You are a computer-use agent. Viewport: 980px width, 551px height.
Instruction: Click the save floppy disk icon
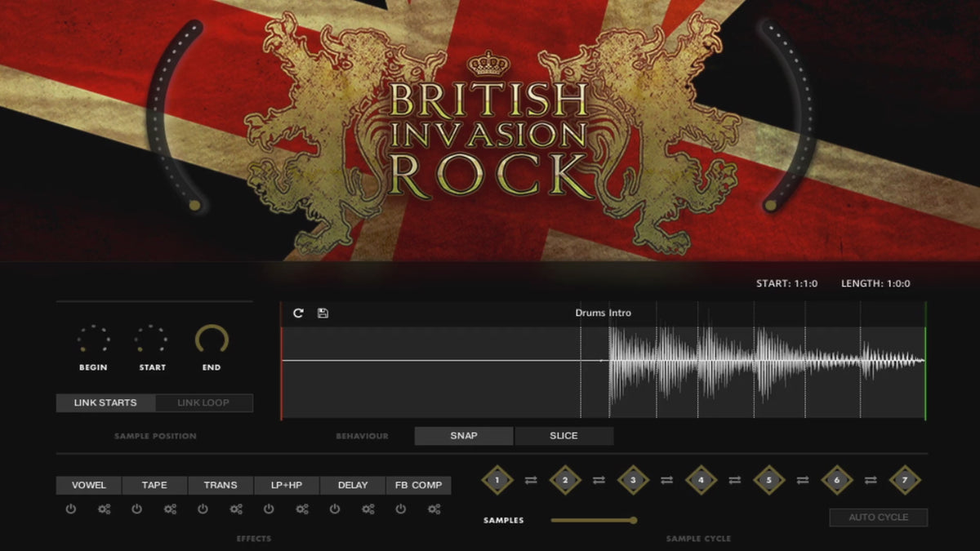pyautogui.click(x=323, y=313)
